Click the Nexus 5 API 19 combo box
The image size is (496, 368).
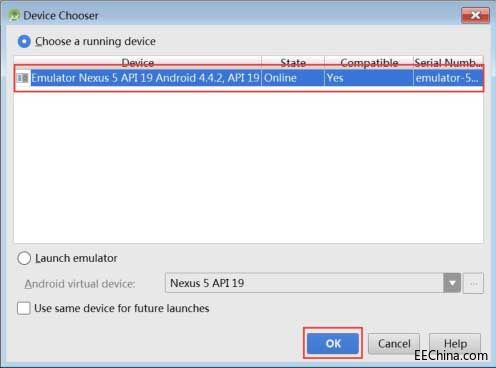pos(313,283)
